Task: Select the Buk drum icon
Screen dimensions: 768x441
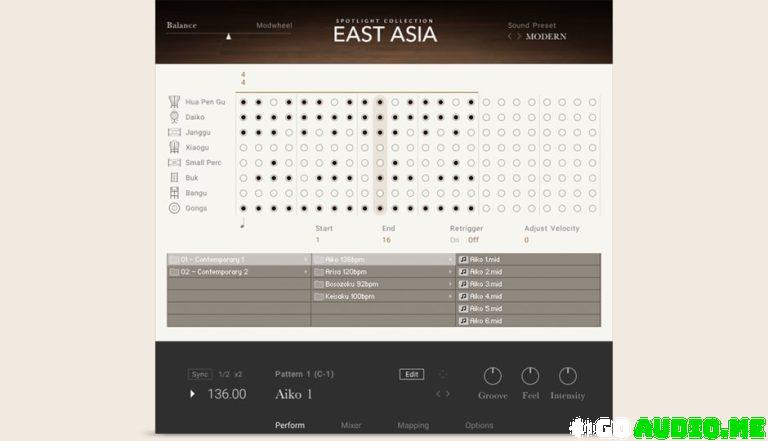Action: 174,178
